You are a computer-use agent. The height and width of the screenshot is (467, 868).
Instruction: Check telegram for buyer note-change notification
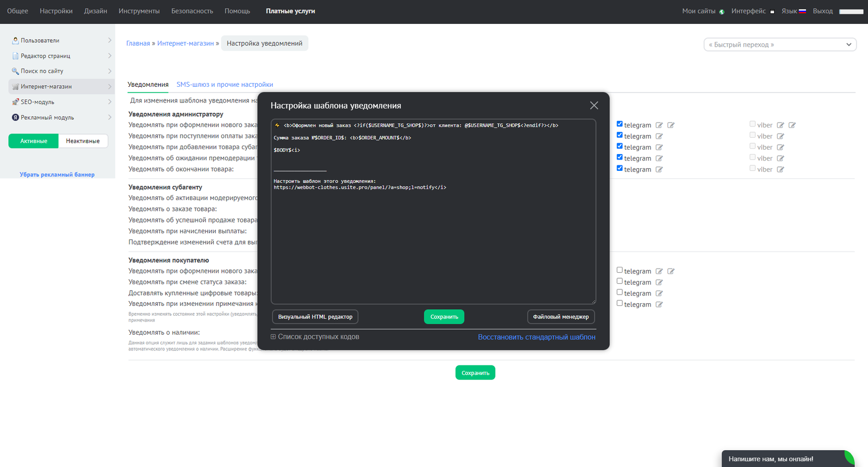coord(620,303)
